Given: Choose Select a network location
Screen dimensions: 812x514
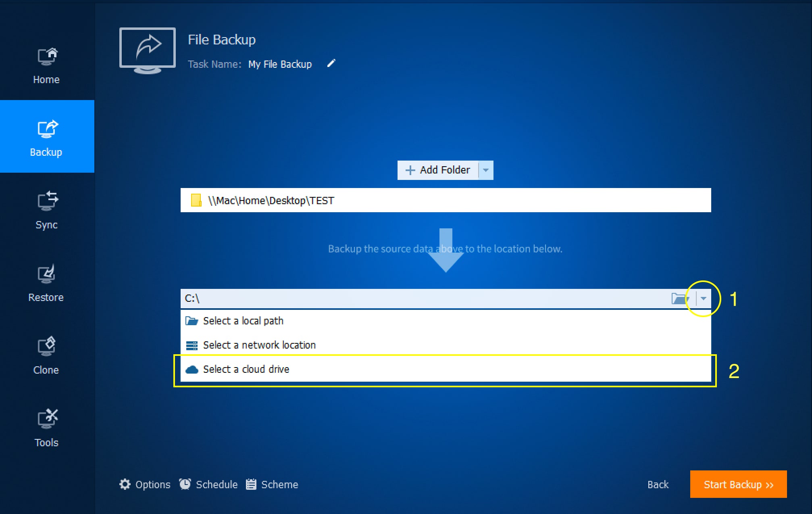Looking at the screenshot, I should [259, 345].
